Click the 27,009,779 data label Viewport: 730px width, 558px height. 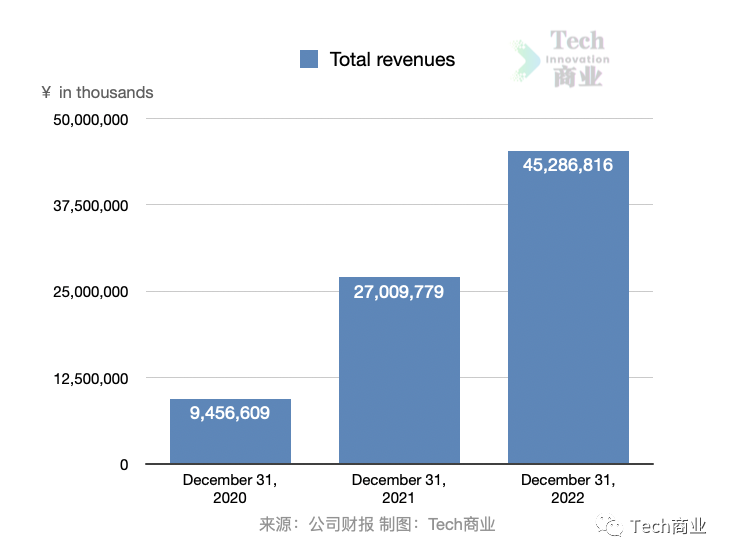[x=399, y=292]
